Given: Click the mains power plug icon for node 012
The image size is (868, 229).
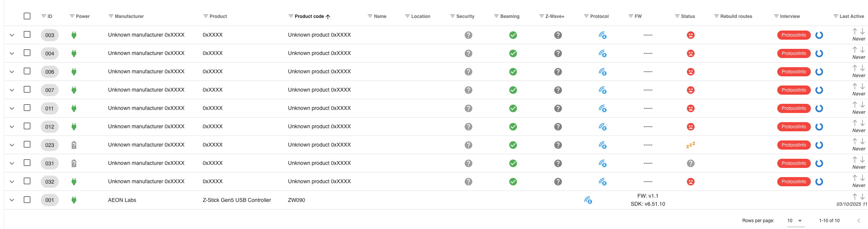Looking at the screenshot, I should coord(74,127).
